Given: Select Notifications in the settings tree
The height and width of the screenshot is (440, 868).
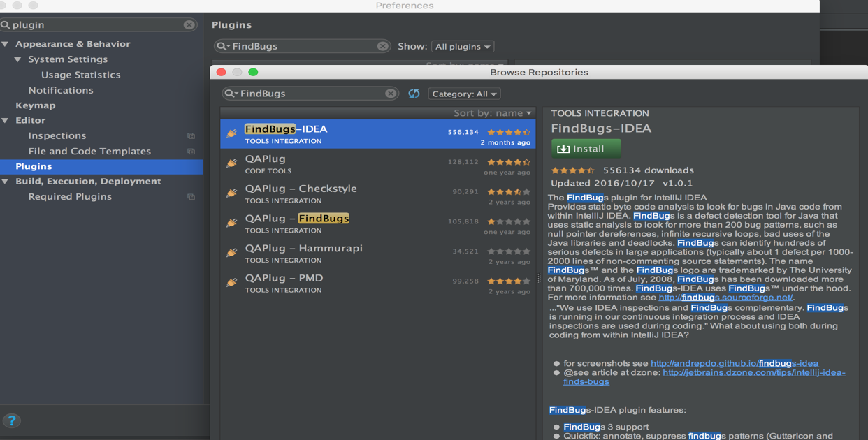Looking at the screenshot, I should coord(61,90).
